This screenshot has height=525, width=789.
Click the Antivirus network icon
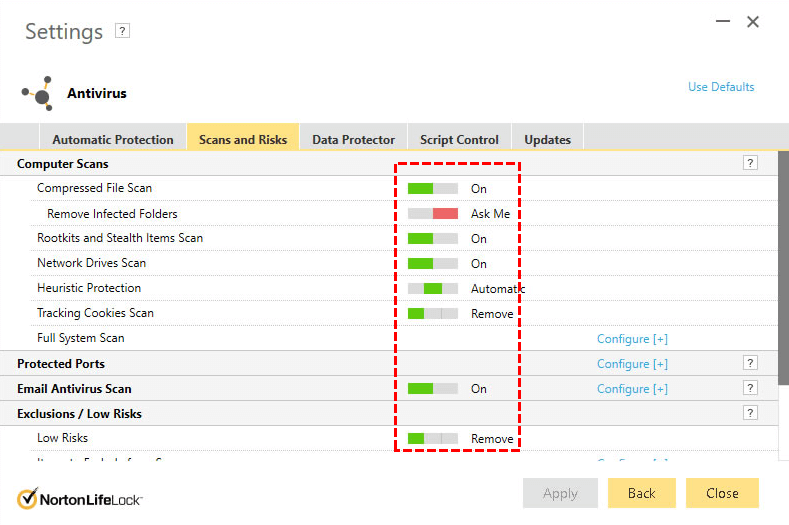(x=37, y=93)
